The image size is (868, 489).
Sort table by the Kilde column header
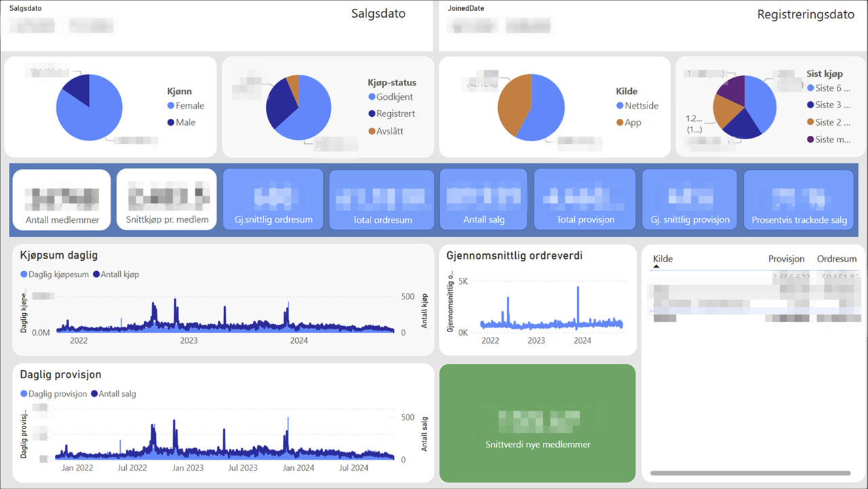(x=663, y=259)
